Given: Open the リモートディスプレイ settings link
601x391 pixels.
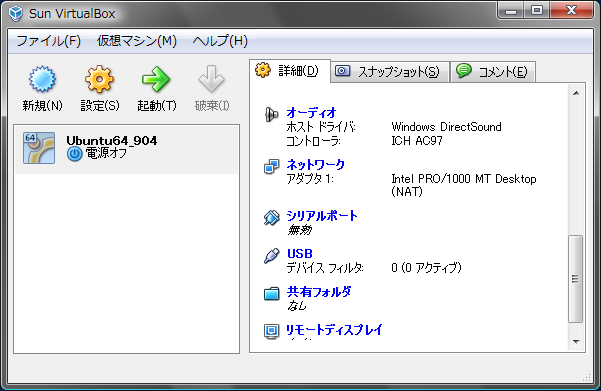Looking at the screenshot, I should point(334,330).
